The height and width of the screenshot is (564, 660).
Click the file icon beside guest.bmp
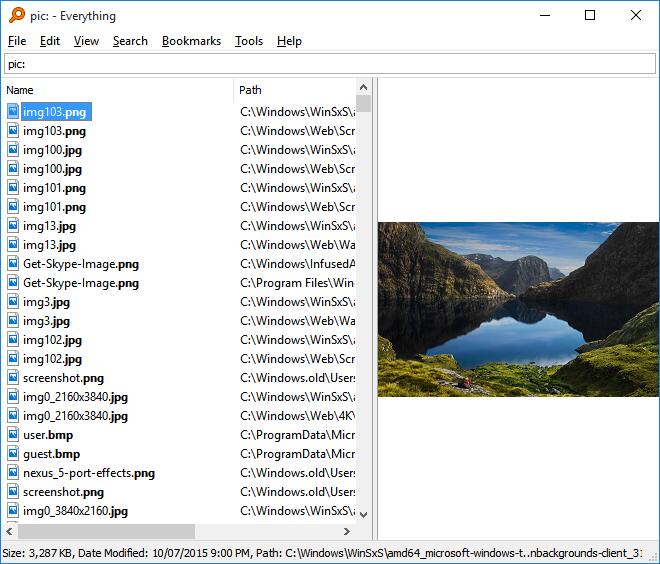click(x=13, y=454)
